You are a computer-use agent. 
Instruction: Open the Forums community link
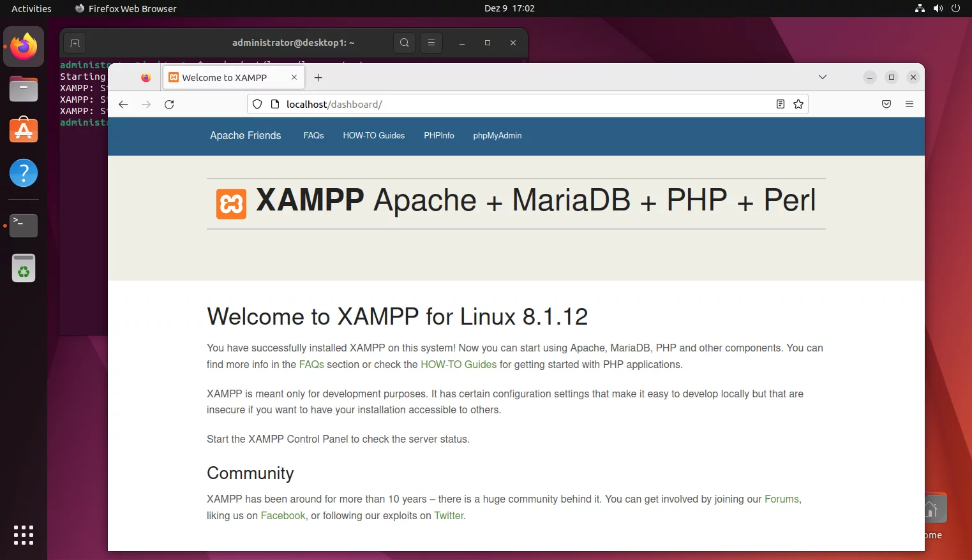(x=781, y=499)
